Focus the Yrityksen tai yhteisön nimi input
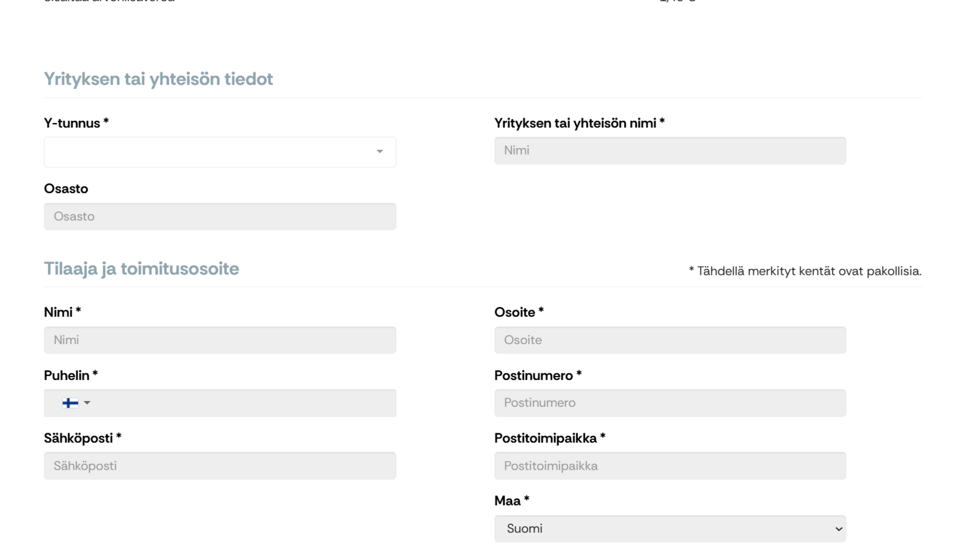The height and width of the screenshot is (560, 957). click(670, 151)
